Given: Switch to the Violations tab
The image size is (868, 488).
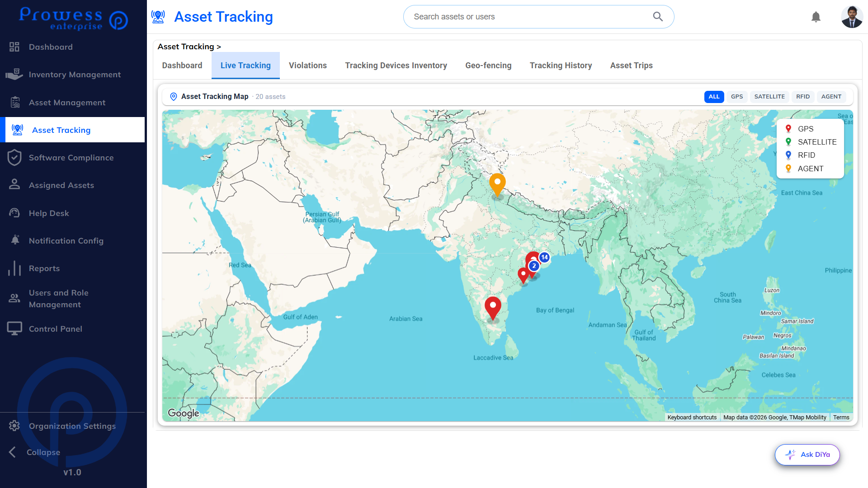Looking at the screenshot, I should coord(308,66).
